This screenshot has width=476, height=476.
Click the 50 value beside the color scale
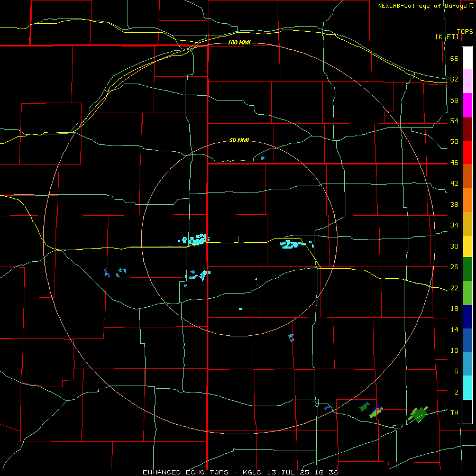(454, 142)
